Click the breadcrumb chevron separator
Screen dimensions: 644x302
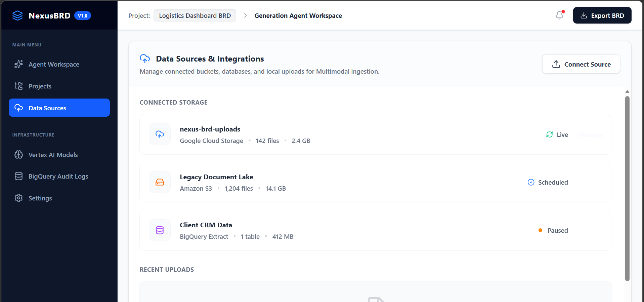pyautogui.click(x=245, y=15)
